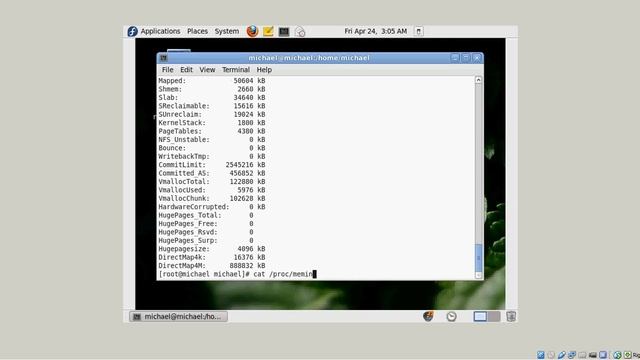Click scrollbar up arrow in terminal
640x360 pixels.
pos(478,80)
